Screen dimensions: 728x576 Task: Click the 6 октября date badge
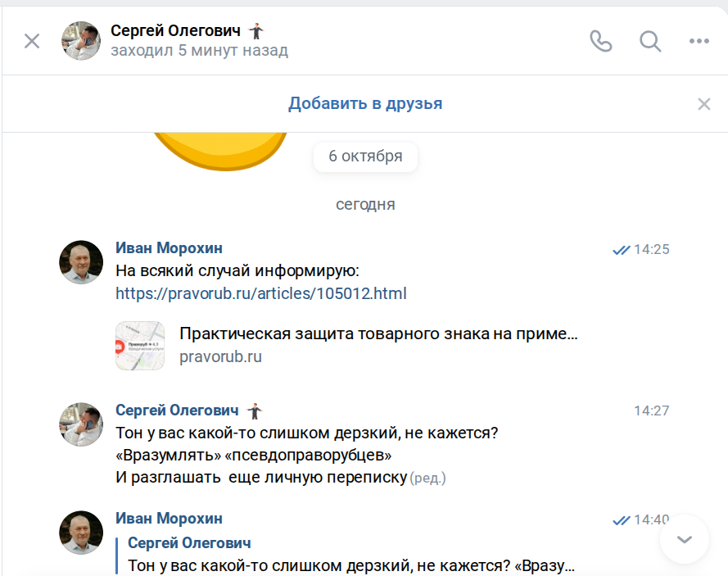coord(365,156)
